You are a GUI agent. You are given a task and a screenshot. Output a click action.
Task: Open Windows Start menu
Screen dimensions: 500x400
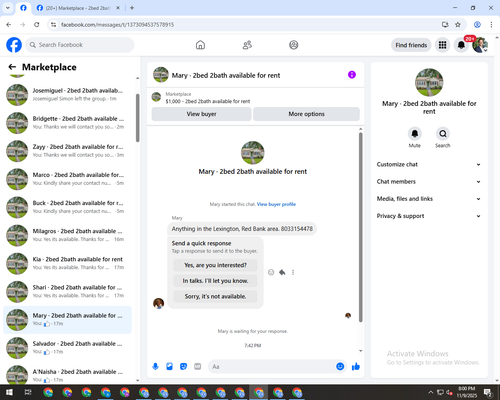point(9,392)
